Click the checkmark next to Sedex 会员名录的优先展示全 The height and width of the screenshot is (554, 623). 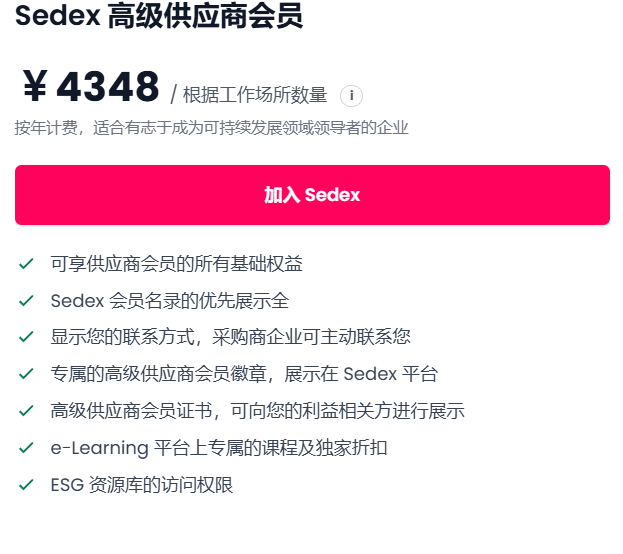click(x=27, y=301)
